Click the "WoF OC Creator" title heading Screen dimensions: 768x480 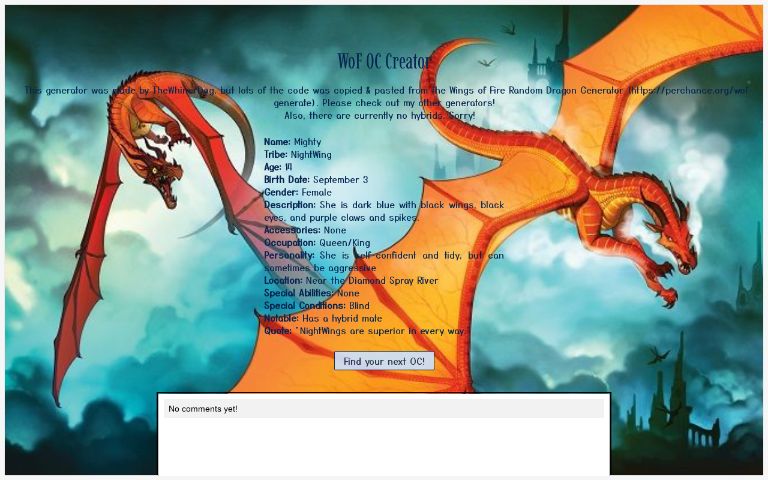point(384,62)
